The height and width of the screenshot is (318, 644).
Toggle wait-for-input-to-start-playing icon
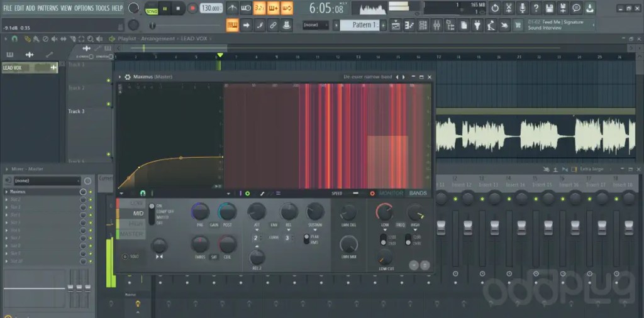(x=246, y=8)
